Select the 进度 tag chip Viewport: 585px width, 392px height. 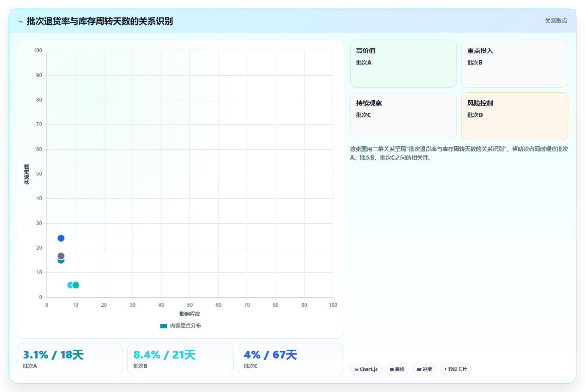point(424,369)
